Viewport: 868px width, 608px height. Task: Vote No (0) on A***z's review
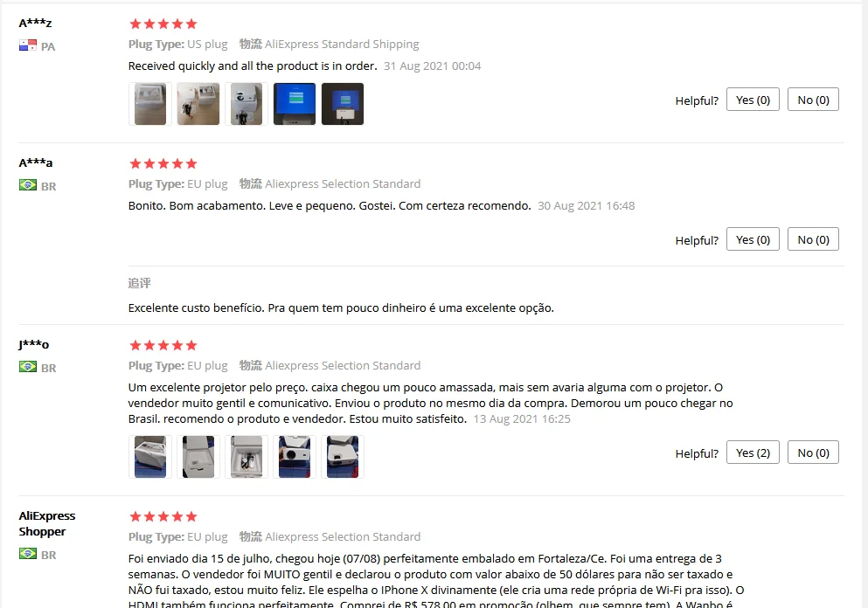coord(813,100)
